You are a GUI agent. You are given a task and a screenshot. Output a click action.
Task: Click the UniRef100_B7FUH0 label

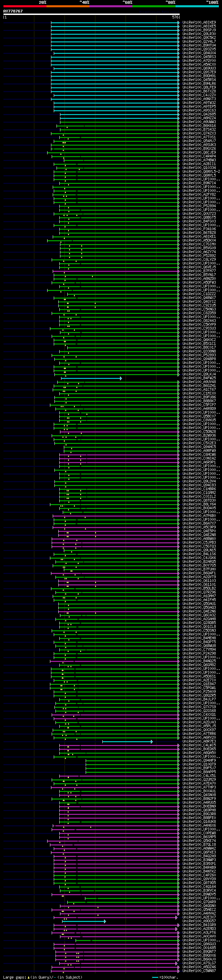199,569
